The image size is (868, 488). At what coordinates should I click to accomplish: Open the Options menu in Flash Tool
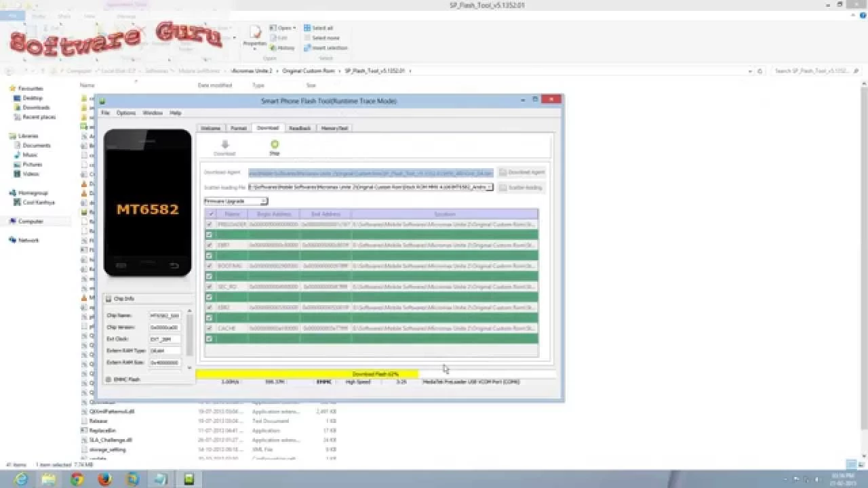pos(126,113)
